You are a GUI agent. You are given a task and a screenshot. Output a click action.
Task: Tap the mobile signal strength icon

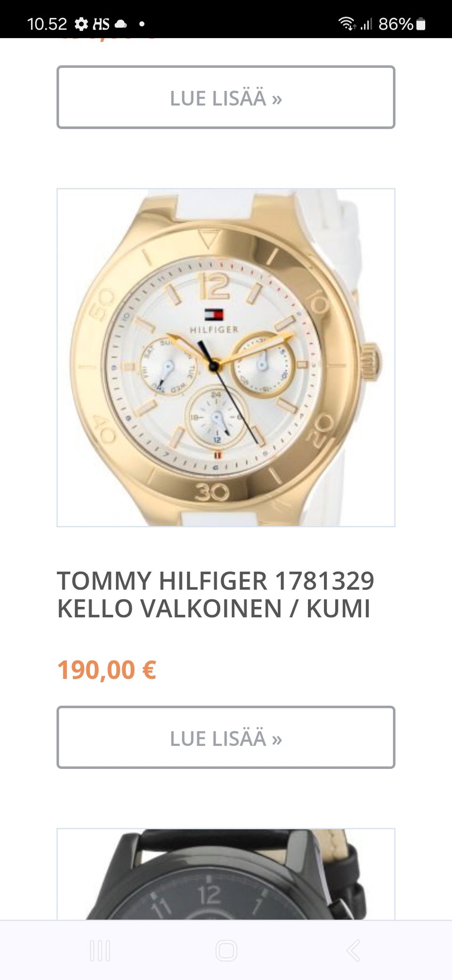tap(366, 24)
